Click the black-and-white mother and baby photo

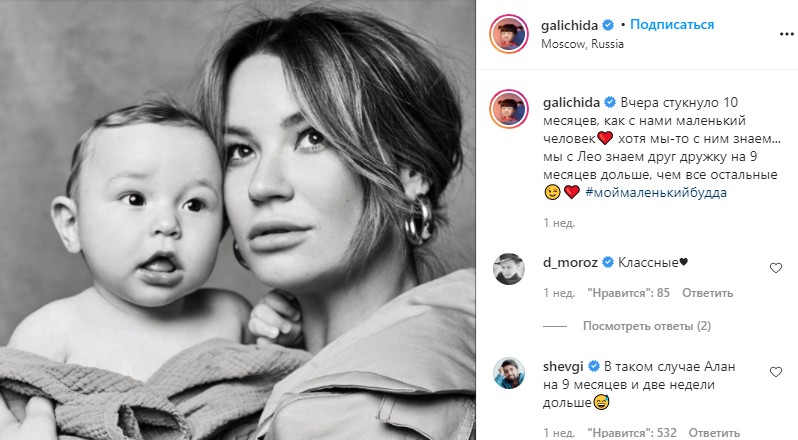click(x=238, y=220)
